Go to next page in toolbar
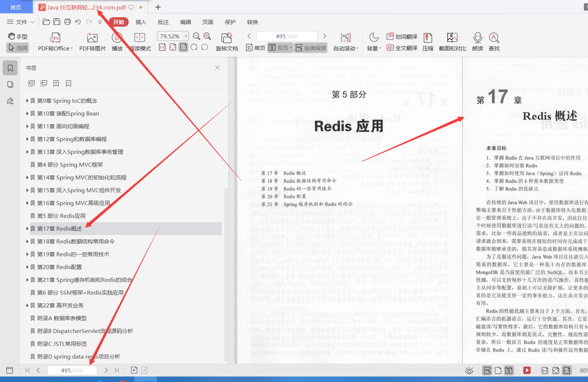This screenshot has height=382, width=588. [x=325, y=36]
